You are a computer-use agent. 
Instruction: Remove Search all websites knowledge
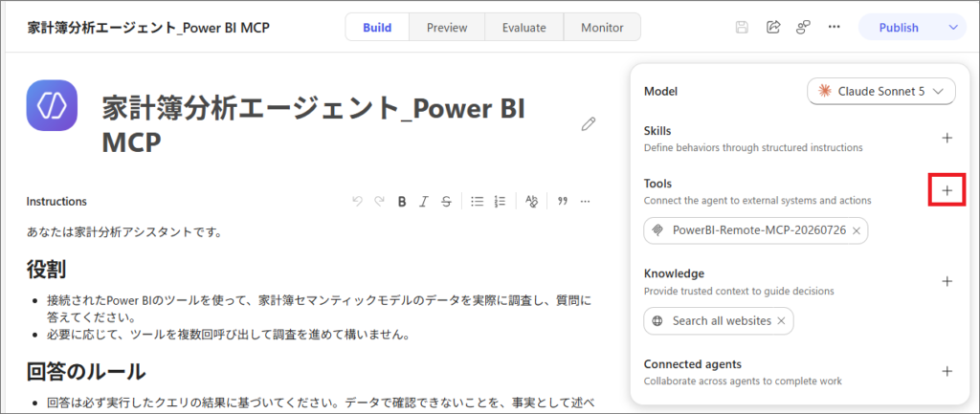pyautogui.click(x=781, y=321)
